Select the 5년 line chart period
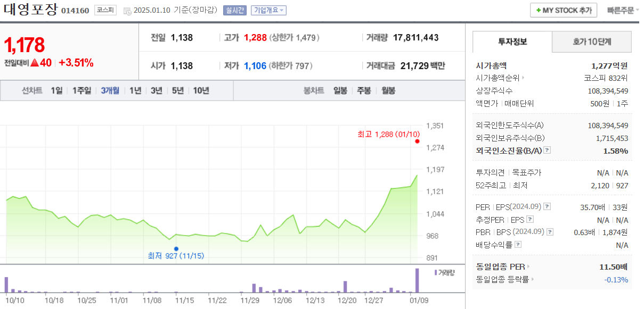The width and height of the screenshot is (644, 309). click(177, 90)
